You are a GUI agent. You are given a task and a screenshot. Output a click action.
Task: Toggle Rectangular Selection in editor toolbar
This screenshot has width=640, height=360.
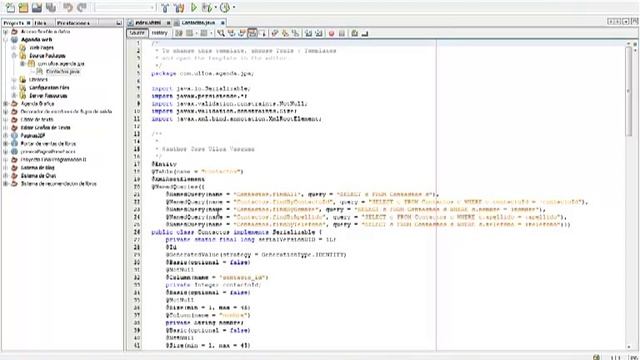(x=262, y=33)
